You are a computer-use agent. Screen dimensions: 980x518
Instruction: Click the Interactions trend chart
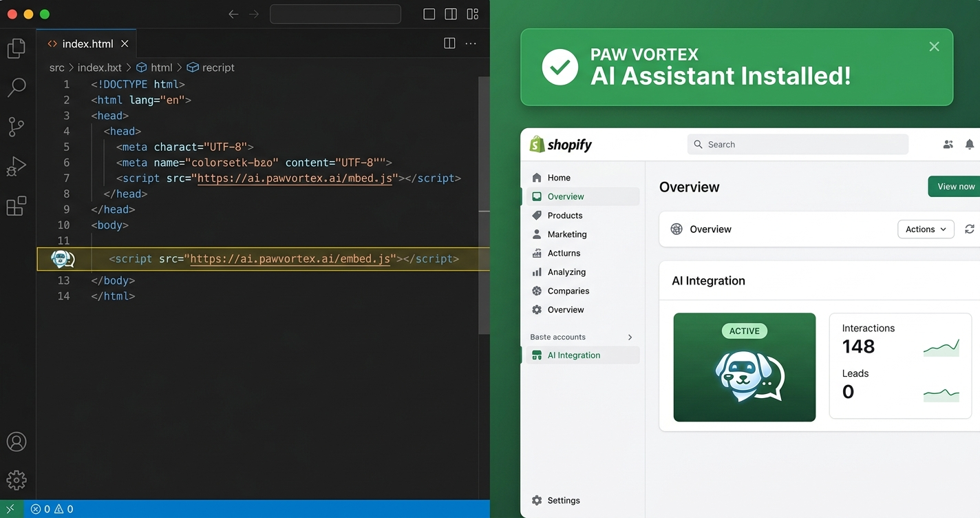941,347
